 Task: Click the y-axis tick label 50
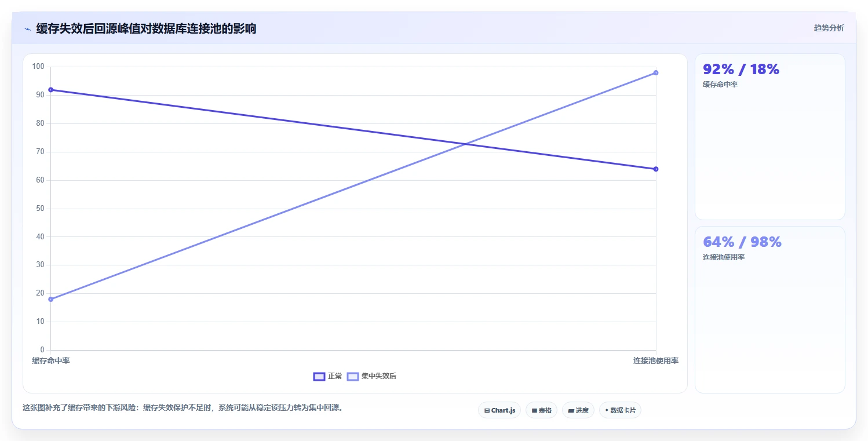coord(40,209)
